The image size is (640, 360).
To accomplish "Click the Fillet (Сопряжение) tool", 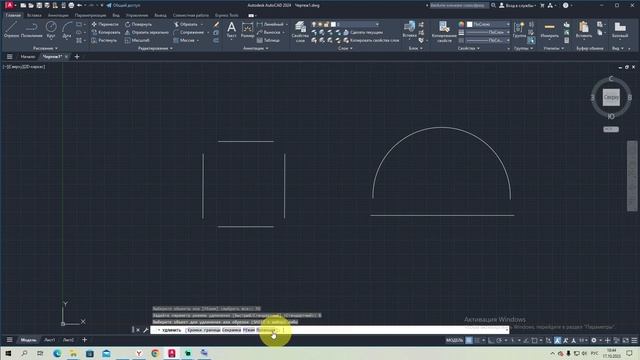I will 189,32.
